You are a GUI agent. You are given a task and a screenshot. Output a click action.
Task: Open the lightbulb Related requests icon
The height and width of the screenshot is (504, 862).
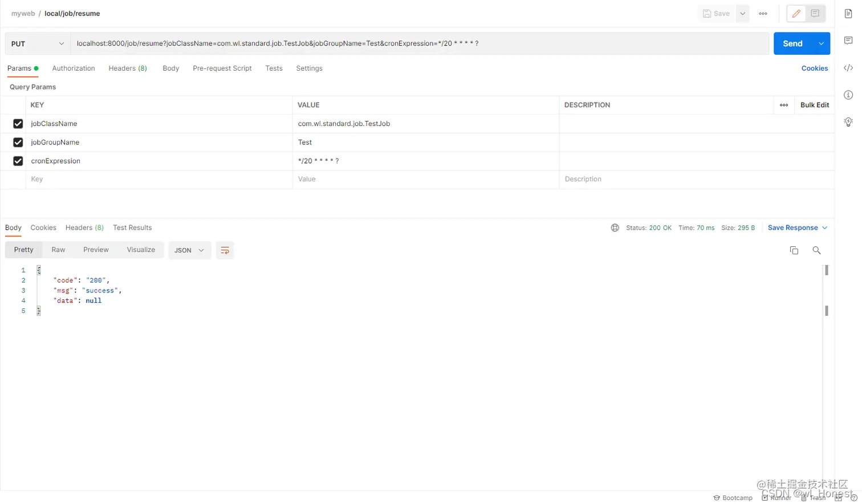[848, 122]
